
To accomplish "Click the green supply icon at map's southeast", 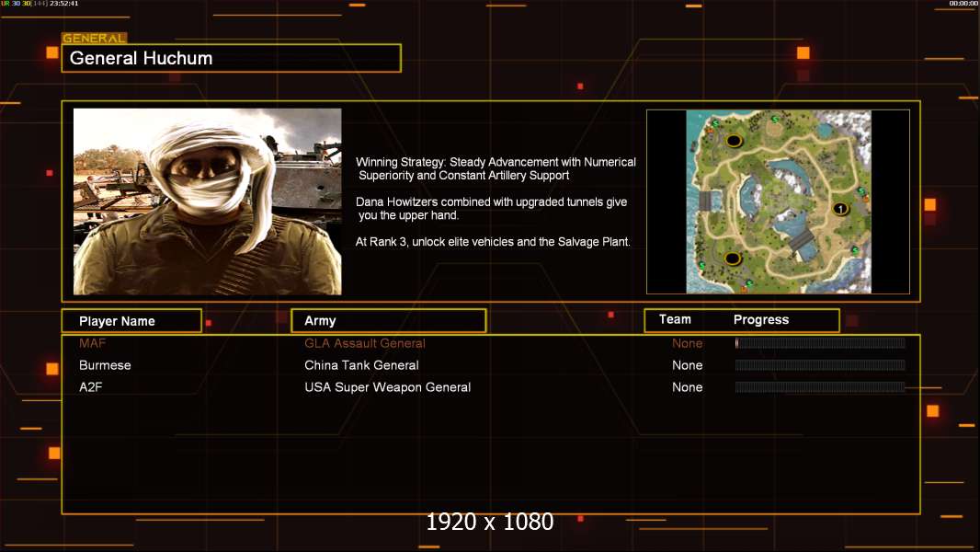I will click(x=855, y=250).
